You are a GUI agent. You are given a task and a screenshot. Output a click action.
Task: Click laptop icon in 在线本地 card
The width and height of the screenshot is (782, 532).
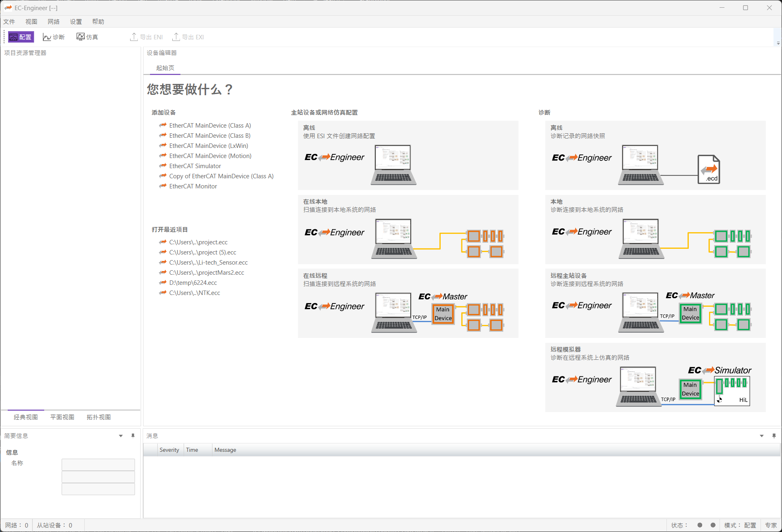394,239
